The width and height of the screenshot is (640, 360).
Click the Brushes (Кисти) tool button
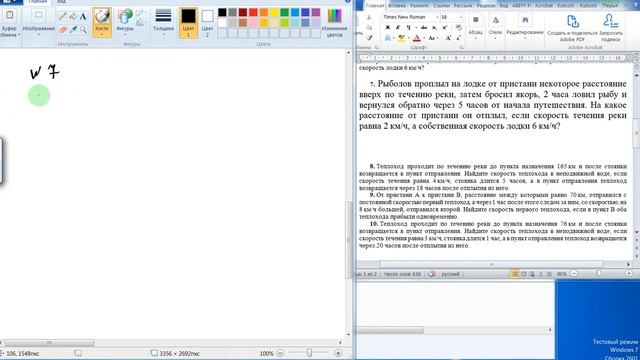[102, 22]
